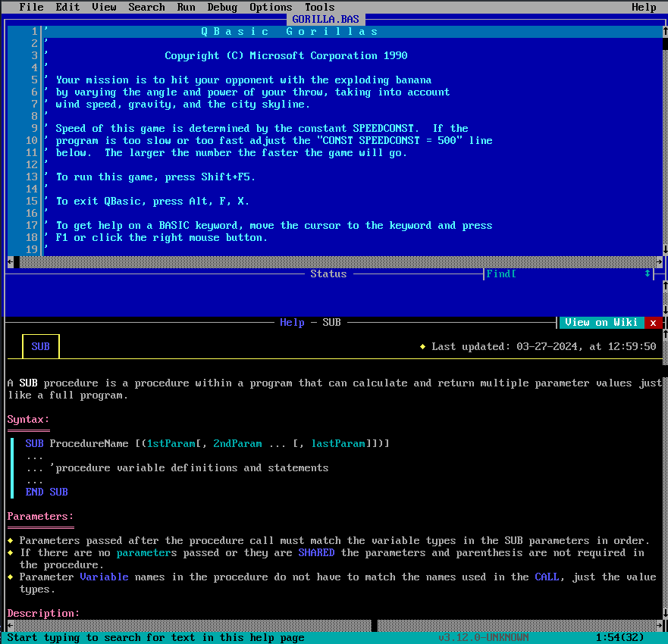
Task: Open the File menu
Action: click(x=31, y=7)
